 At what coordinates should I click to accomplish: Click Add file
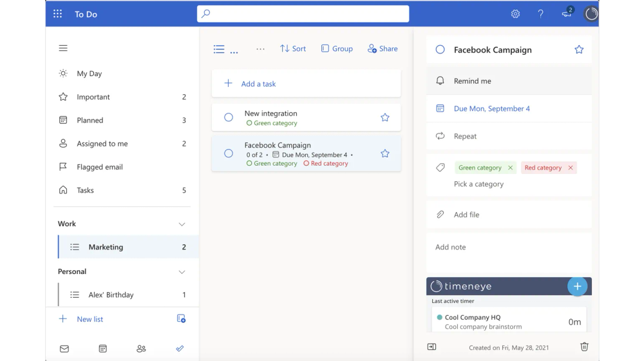pyautogui.click(x=509, y=215)
